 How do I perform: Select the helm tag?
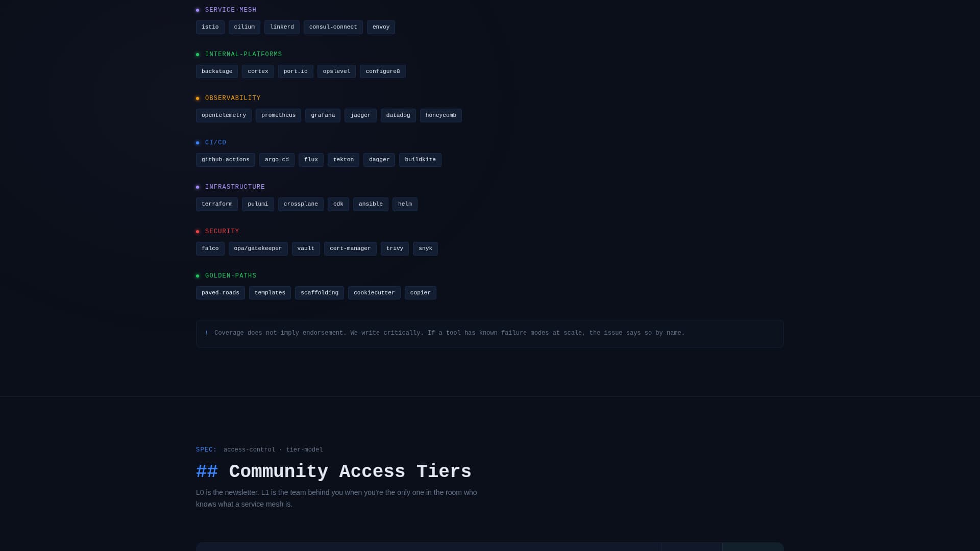click(405, 204)
